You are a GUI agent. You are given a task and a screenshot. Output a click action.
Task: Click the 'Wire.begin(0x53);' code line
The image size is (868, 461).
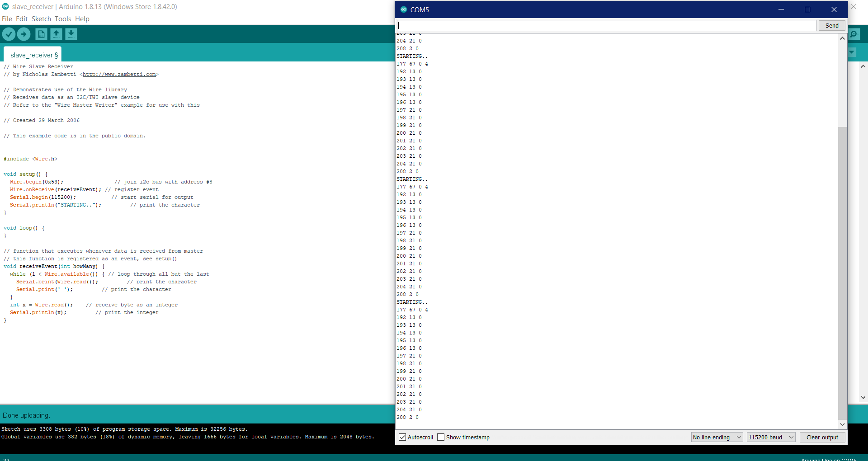(x=37, y=182)
